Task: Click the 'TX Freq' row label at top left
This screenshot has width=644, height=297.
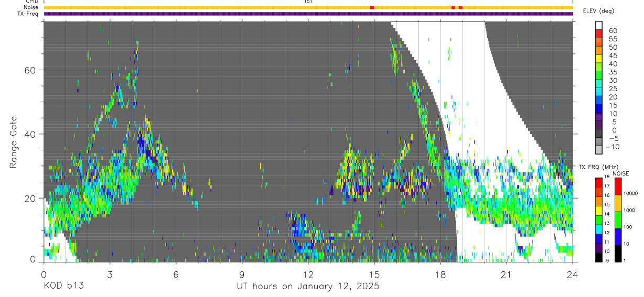Action: click(28, 14)
